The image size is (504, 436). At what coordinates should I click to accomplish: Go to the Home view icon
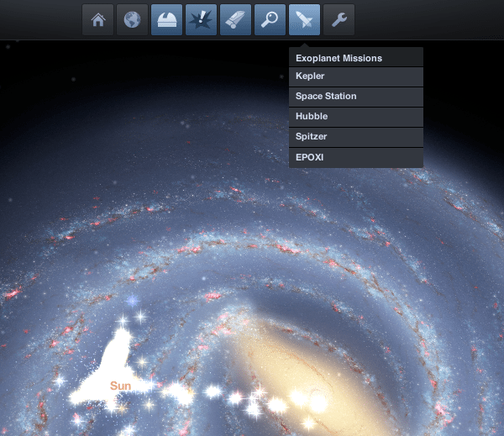click(98, 20)
